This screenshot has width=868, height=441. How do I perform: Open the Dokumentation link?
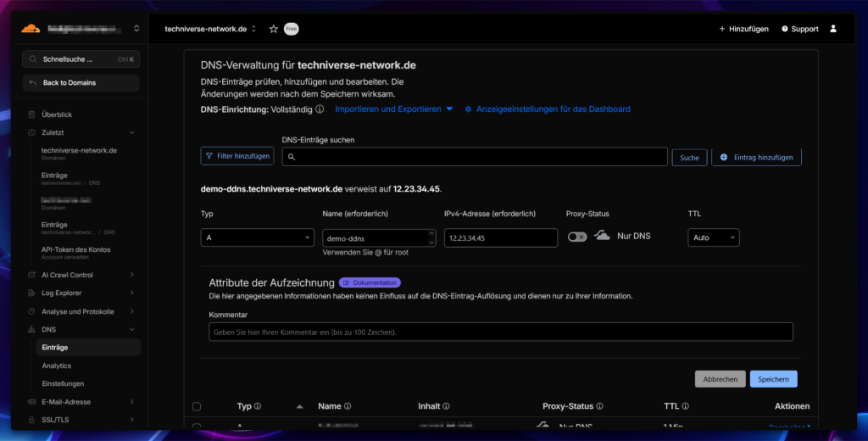pos(370,282)
